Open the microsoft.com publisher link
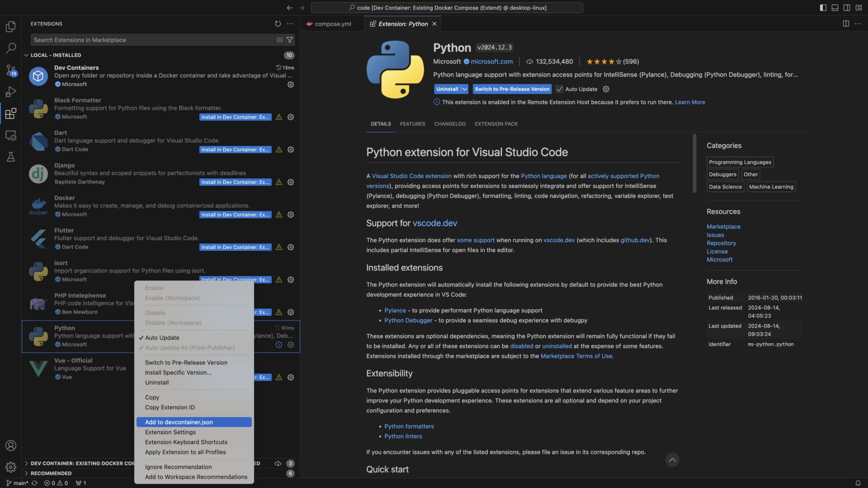This screenshot has height=488, width=868. (491, 61)
